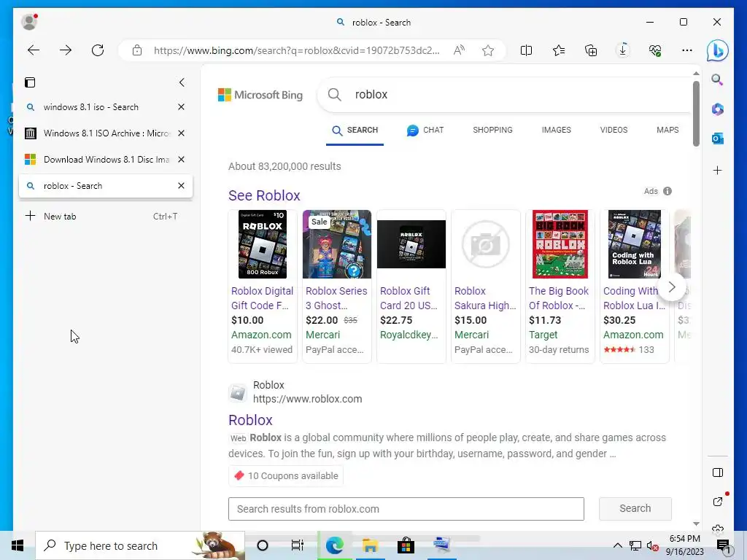The height and width of the screenshot is (560, 747).
Task: Open Read aloud in address bar
Action: pyautogui.click(x=459, y=50)
